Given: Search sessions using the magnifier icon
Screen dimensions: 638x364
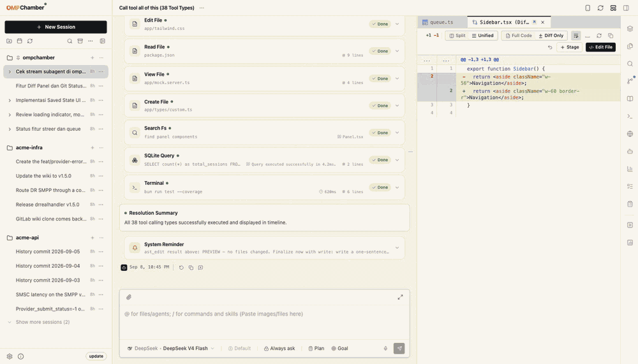Looking at the screenshot, I should click(70, 41).
